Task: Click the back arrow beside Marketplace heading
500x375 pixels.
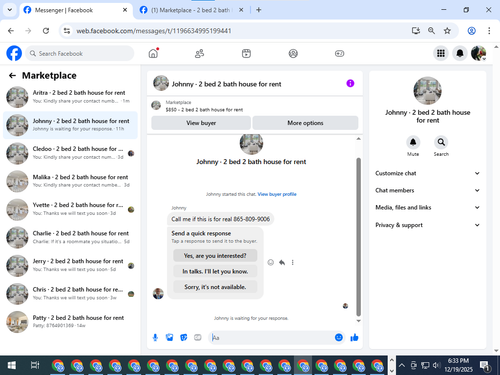Action: (x=12, y=76)
